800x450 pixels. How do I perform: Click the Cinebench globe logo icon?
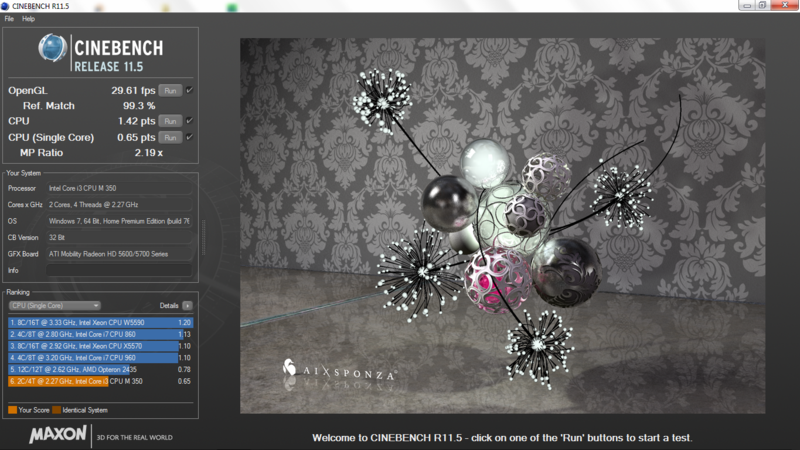point(53,47)
